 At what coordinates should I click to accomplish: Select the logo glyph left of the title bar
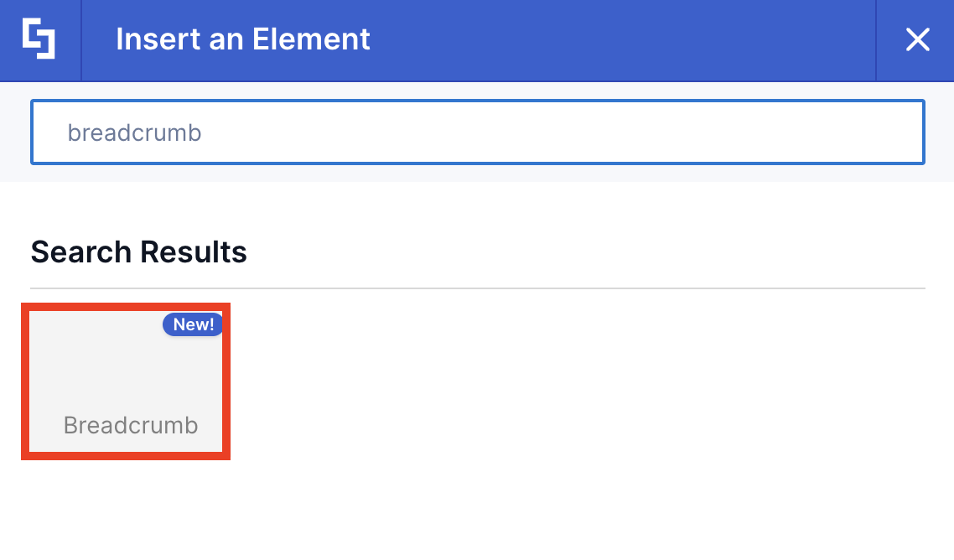39,39
